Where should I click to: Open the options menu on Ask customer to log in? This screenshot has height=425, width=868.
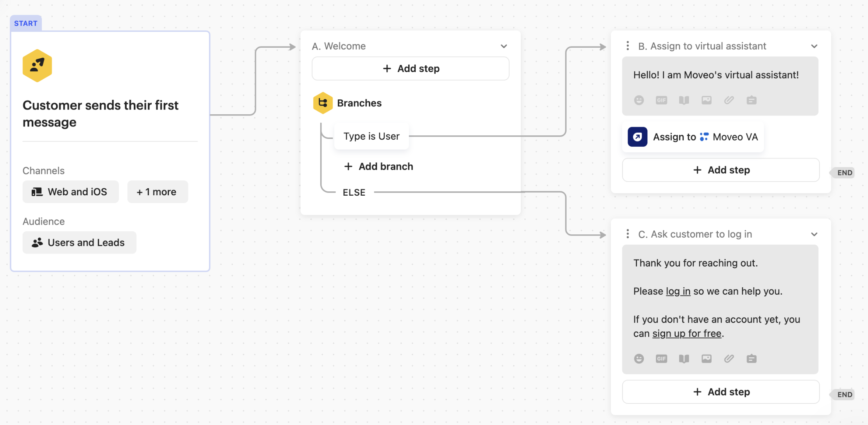tap(628, 234)
